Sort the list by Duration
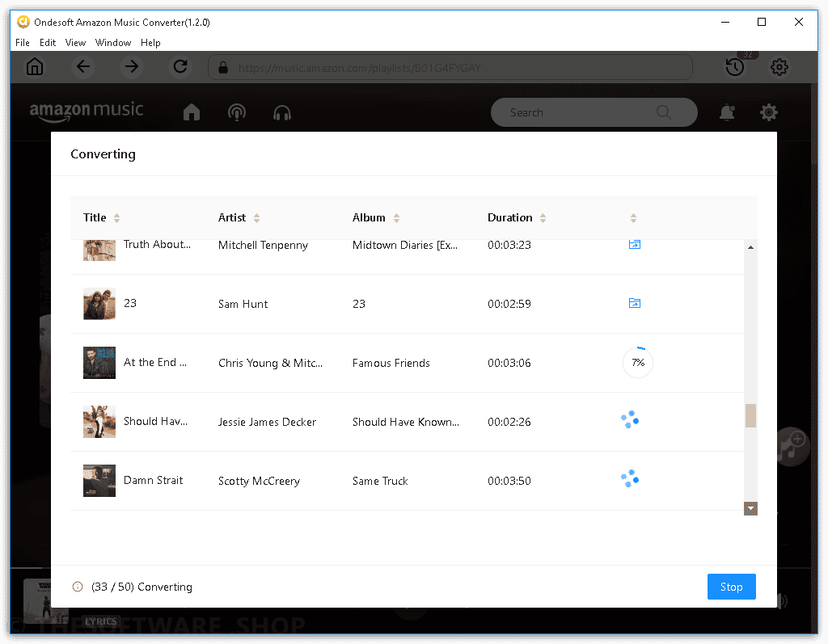Viewport: 828px width, 644px height. tap(543, 218)
